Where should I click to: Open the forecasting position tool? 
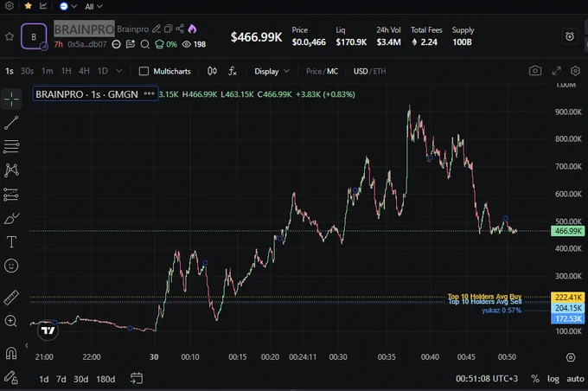[11, 195]
